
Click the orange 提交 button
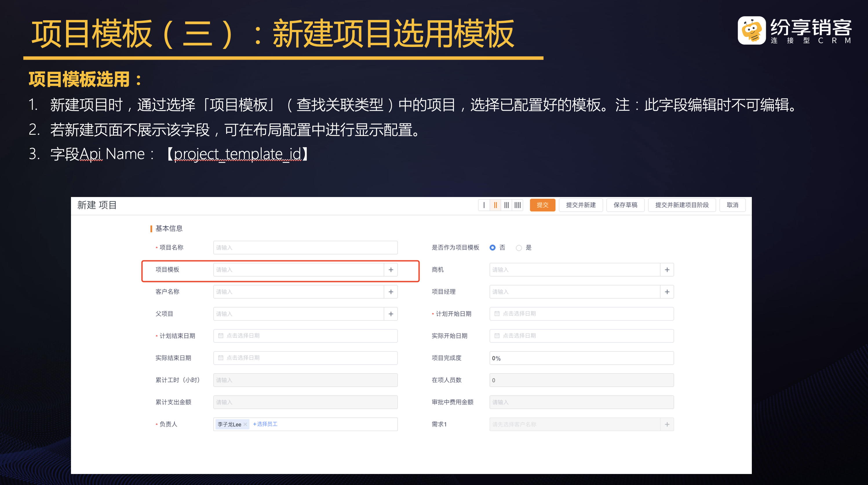[542, 205]
